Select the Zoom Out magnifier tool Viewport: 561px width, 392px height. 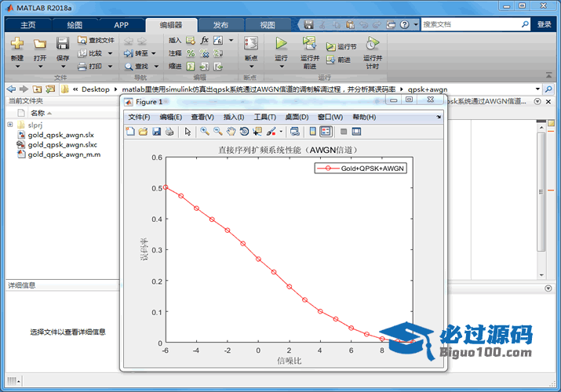click(x=217, y=132)
